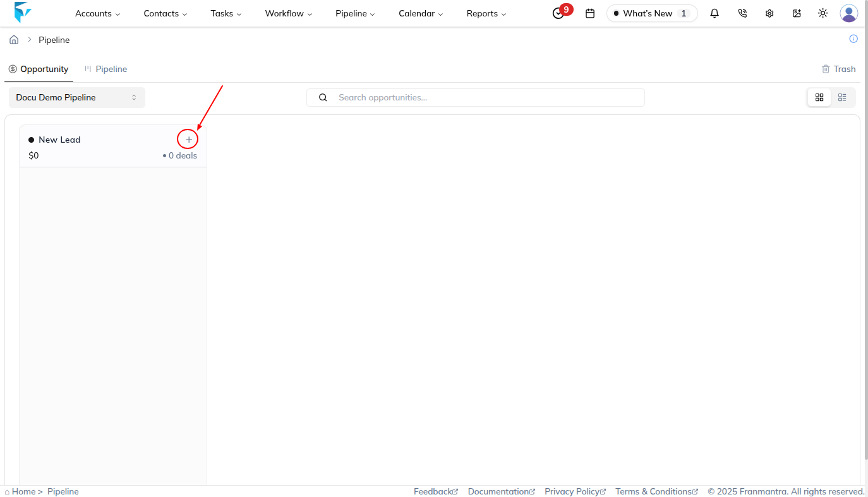Image resolution: width=868 pixels, height=497 pixels.
Task: Click the image gallery icon in top bar
Action: [x=797, y=13]
